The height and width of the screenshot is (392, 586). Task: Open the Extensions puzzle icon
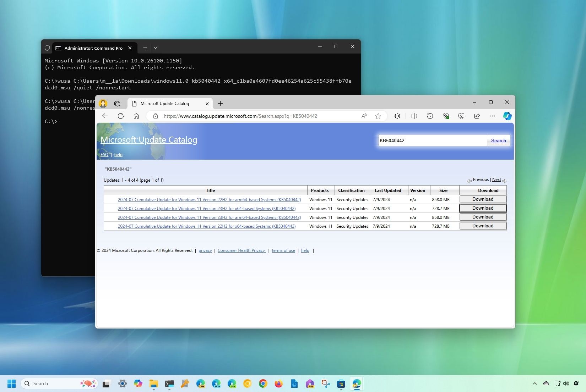click(397, 116)
